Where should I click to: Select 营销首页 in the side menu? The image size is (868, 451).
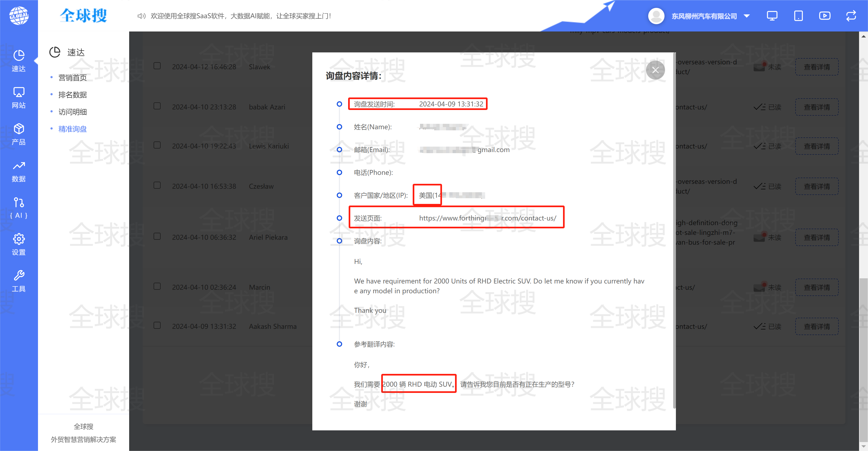click(x=72, y=78)
